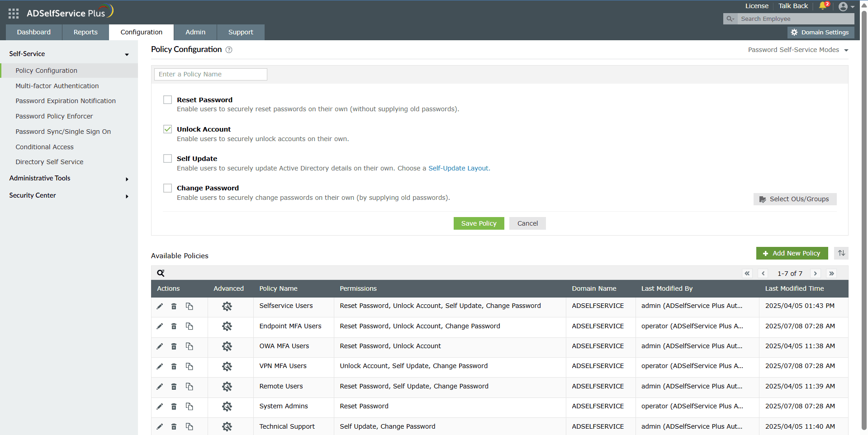The height and width of the screenshot is (435, 868).
Task: Enable the Self Update checkbox
Action: coord(168,159)
